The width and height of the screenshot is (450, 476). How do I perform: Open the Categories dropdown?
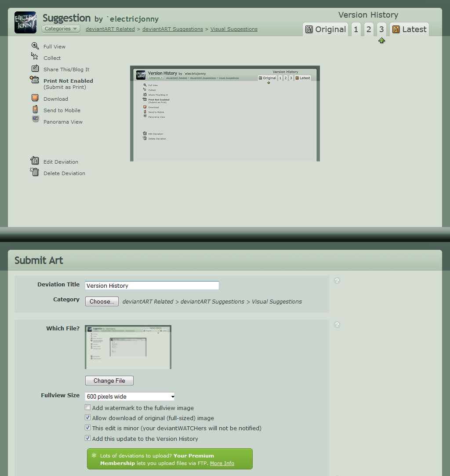[61, 29]
